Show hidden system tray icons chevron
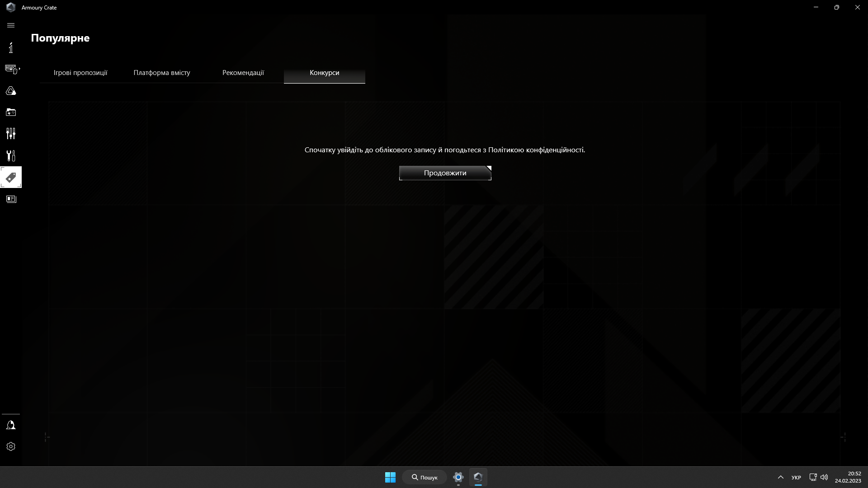The height and width of the screenshot is (488, 868). (x=780, y=477)
